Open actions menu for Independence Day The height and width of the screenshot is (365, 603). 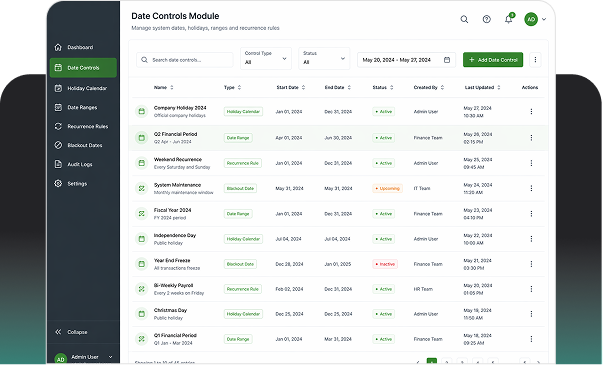[531, 239]
